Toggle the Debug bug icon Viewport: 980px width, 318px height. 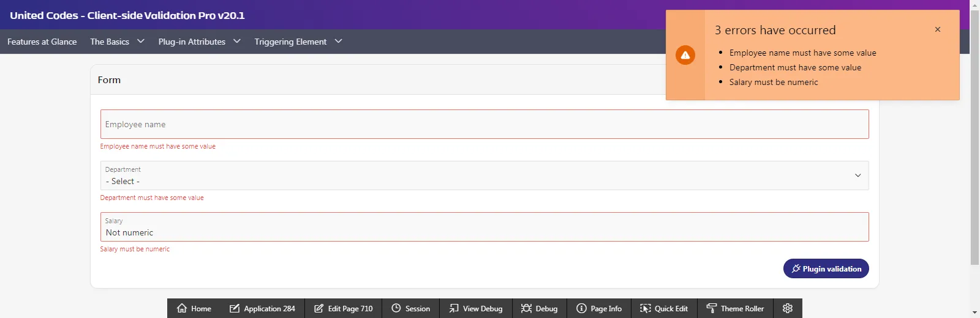pyautogui.click(x=526, y=308)
